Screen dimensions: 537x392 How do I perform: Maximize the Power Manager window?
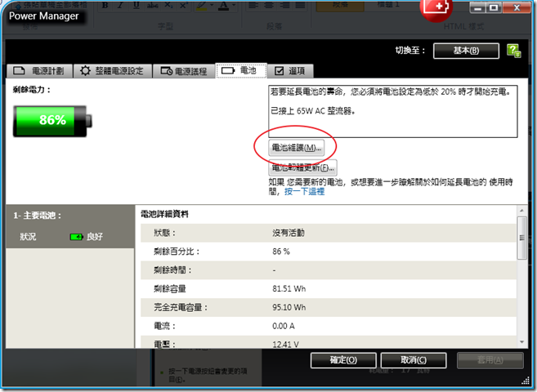click(x=494, y=7)
